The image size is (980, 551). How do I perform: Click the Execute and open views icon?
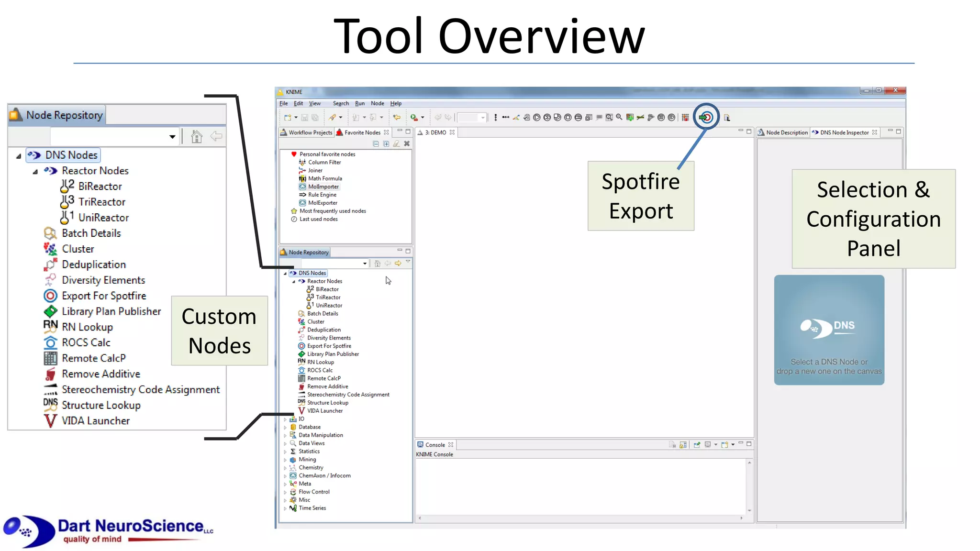tap(557, 118)
